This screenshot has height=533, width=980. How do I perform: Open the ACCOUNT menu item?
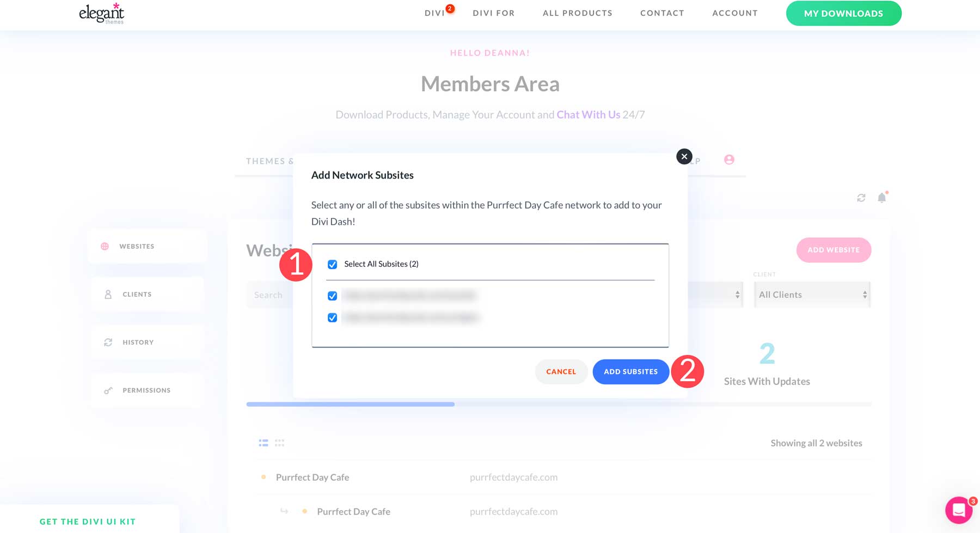[x=735, y=13]
